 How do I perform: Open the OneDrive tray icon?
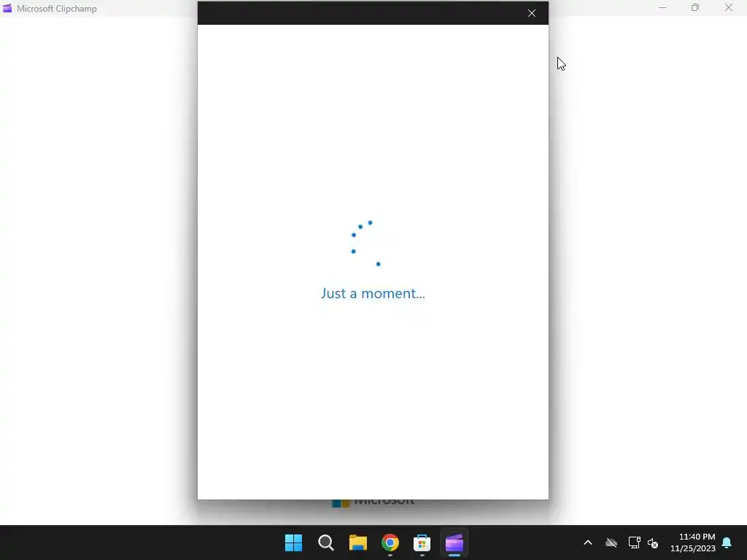611,542
